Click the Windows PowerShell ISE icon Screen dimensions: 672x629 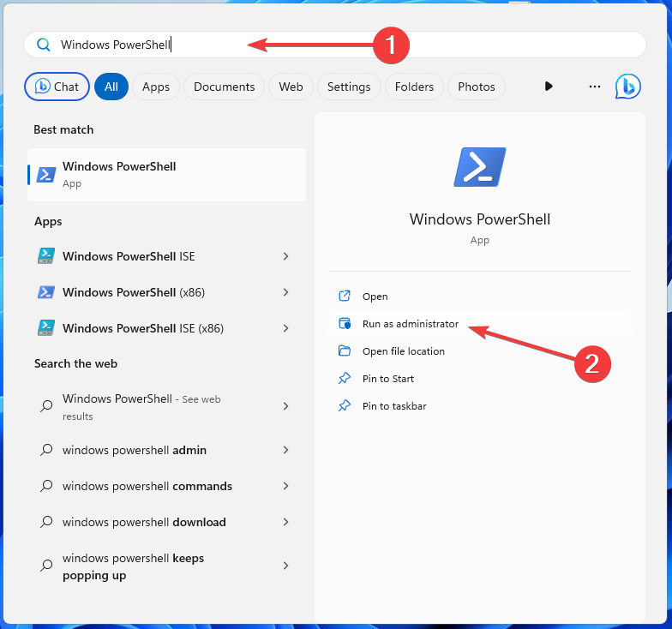(x=46, y=256)
